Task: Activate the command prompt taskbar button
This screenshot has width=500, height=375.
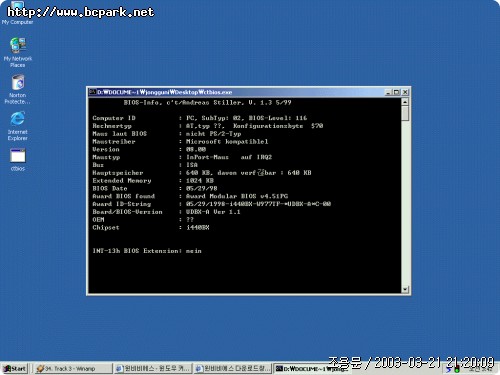Action: pyautogui.click(x=312, y=368)
